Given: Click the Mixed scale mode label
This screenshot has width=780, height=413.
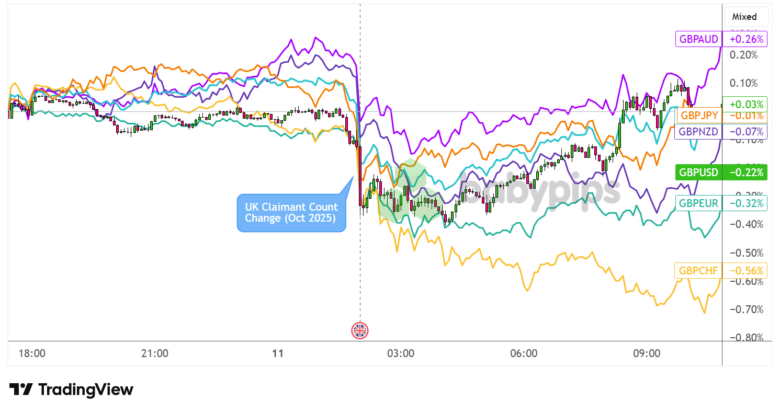Looking at the screenshot, I should [x=745, y=17].
